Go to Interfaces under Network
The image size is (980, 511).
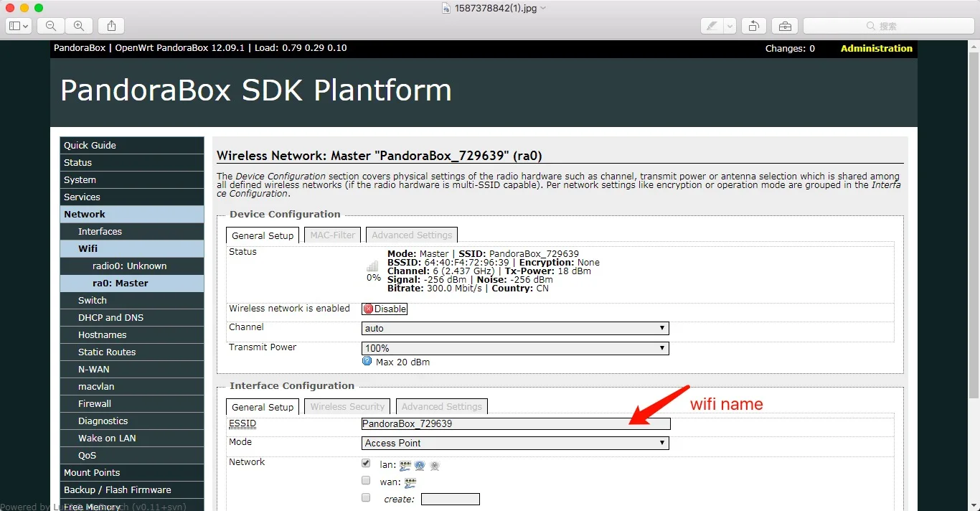[132, 231]
